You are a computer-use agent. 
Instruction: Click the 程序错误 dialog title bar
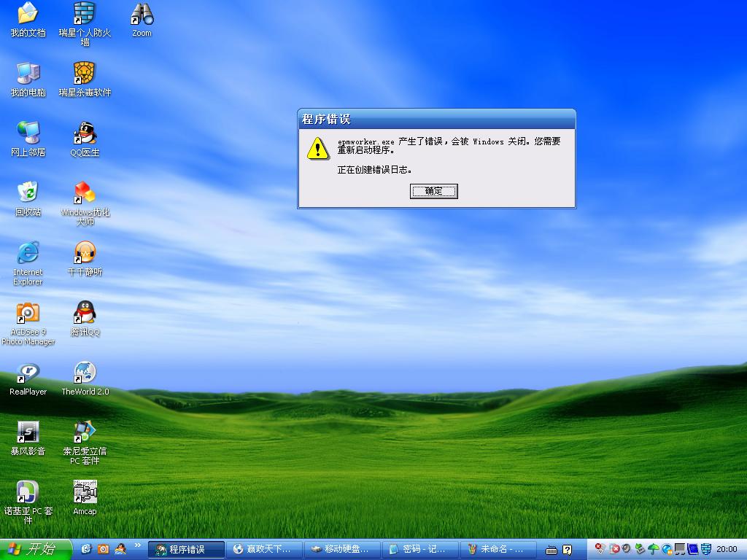tap(436, 119)
